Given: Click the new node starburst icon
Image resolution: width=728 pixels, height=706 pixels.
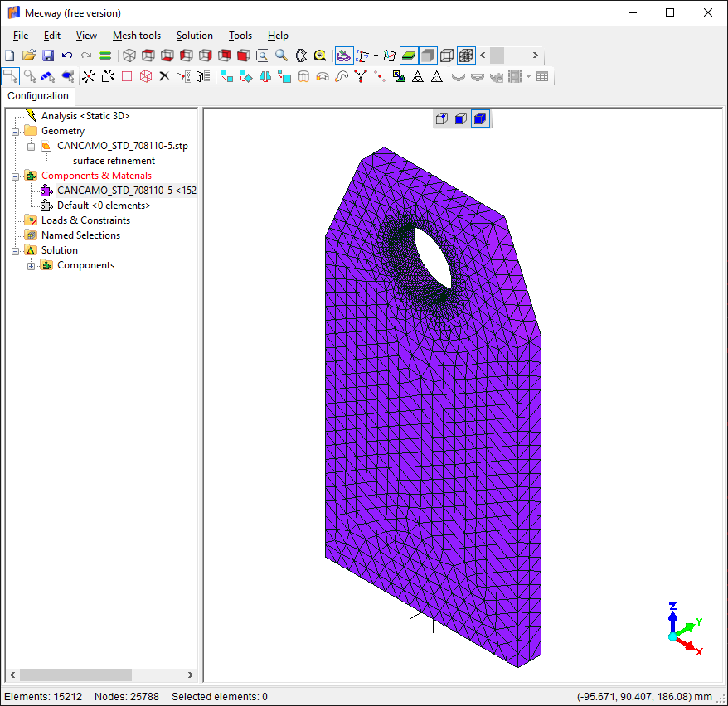Looking at the screenshot, I should tap(88, 76).
